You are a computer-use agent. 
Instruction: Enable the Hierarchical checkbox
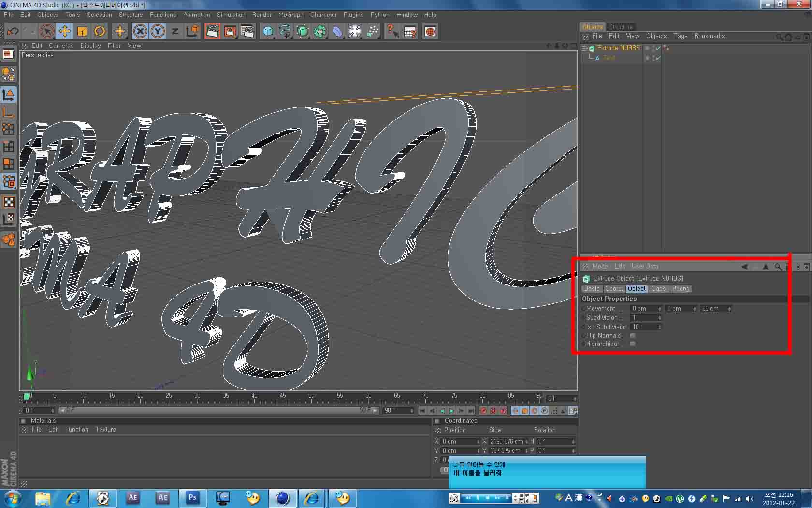pos(633,344)
